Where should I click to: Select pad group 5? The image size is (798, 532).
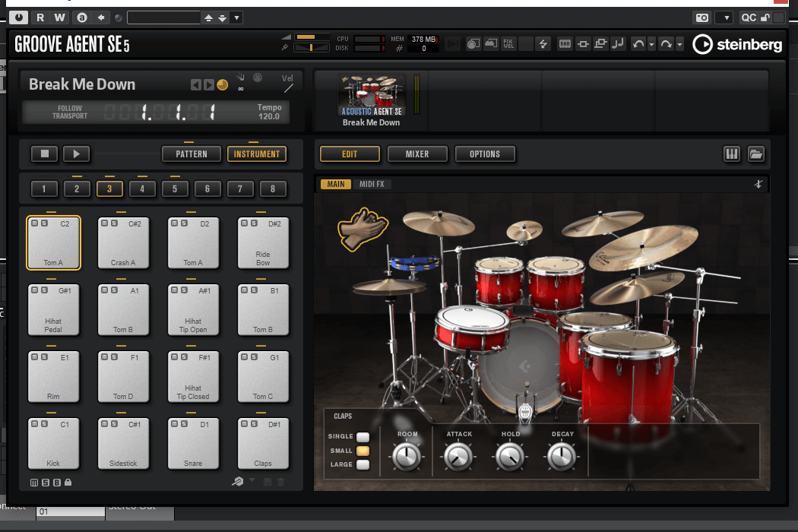pyautogui.click(x=175, y=189)
